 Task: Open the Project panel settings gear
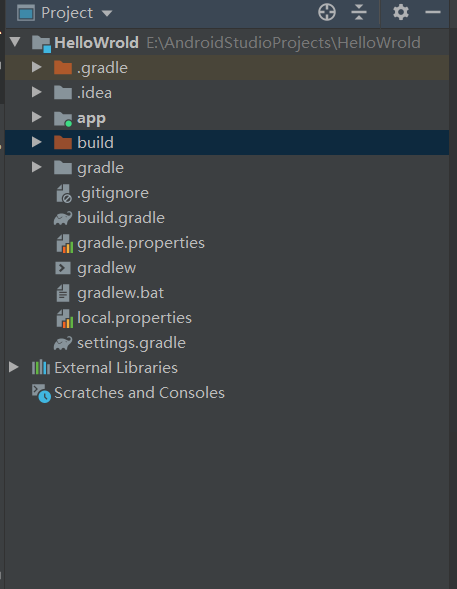pos(401,12)
